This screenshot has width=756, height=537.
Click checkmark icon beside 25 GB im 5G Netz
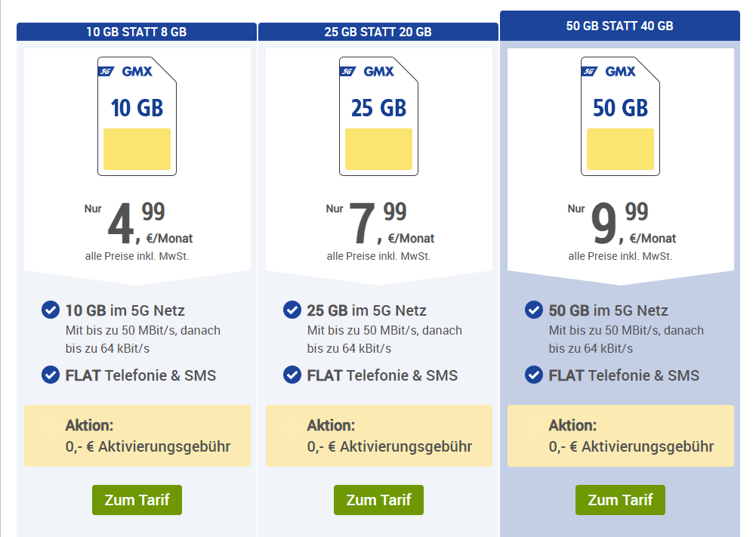coord(292,310)
